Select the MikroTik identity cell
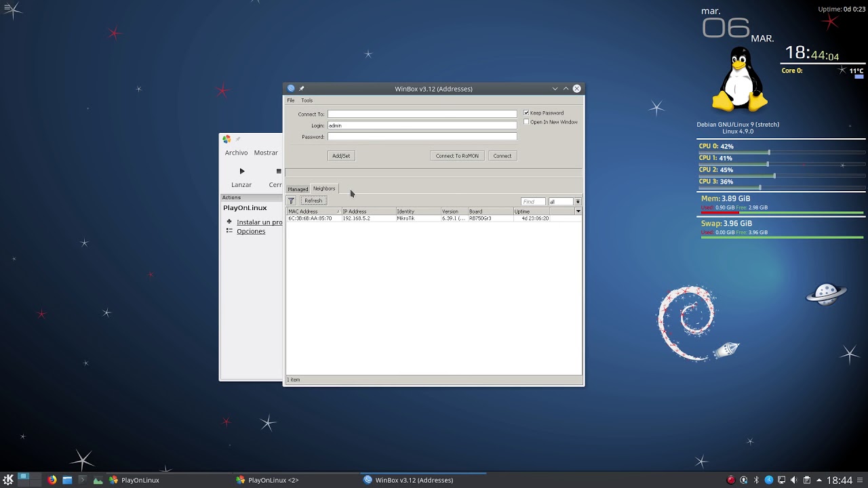 click(418, 218)
